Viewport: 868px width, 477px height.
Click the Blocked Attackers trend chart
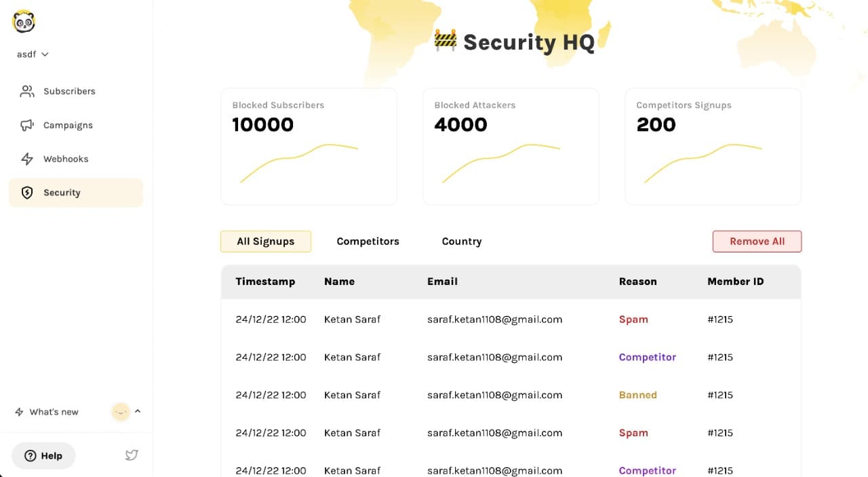502,164
